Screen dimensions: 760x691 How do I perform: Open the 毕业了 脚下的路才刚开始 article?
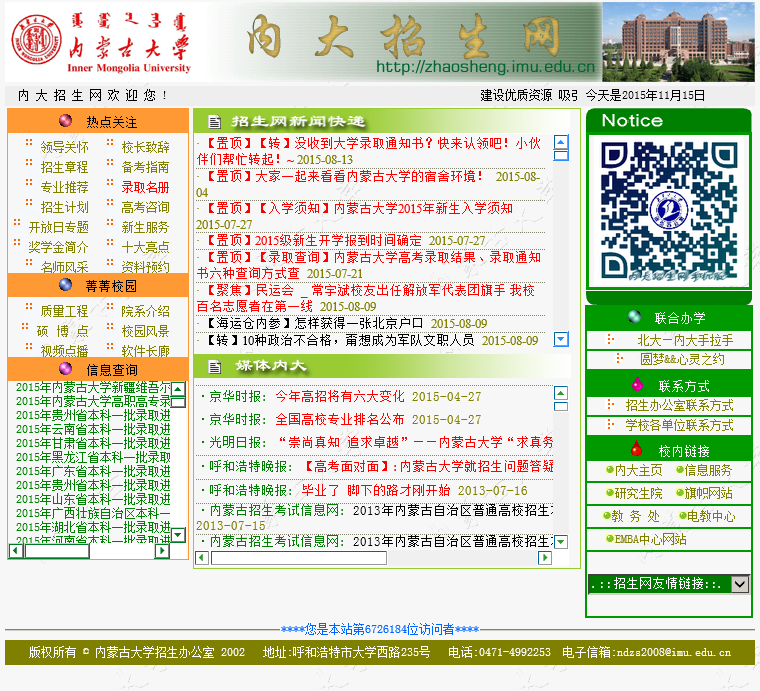[x=376, y=490]
